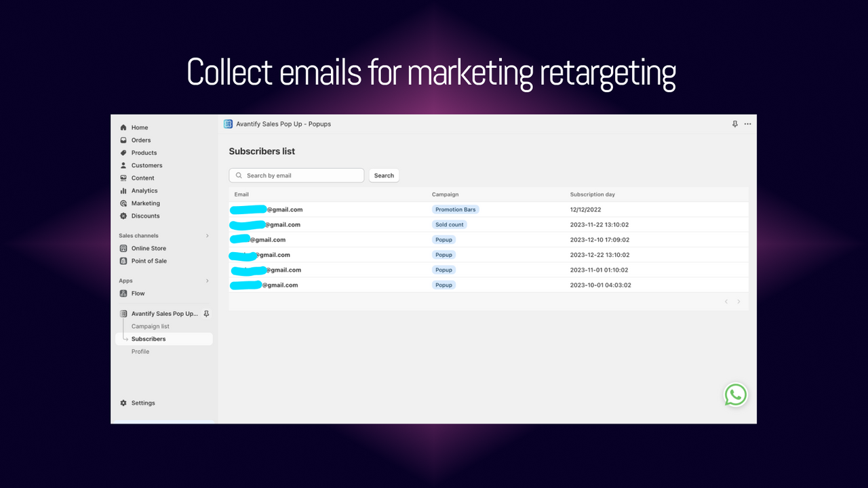Click the Subscribers list heading

click(262, 151)
